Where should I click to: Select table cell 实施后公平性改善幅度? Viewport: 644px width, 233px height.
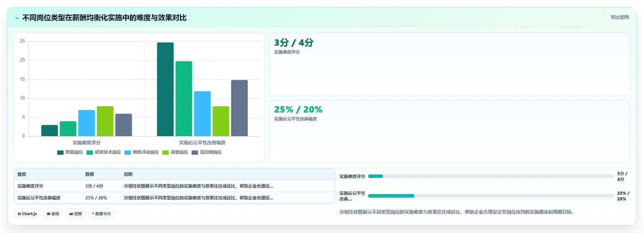pyautogui.click(x=39, y=198)
